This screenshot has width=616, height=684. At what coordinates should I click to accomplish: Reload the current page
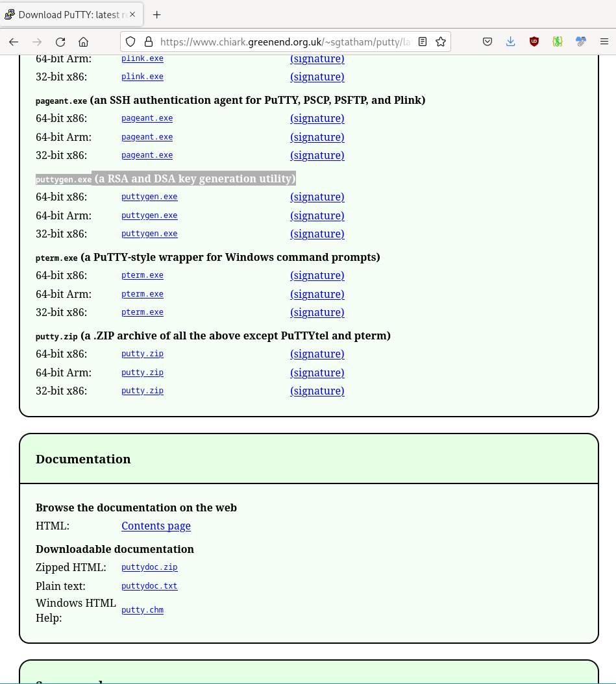(x=60, y=42)
